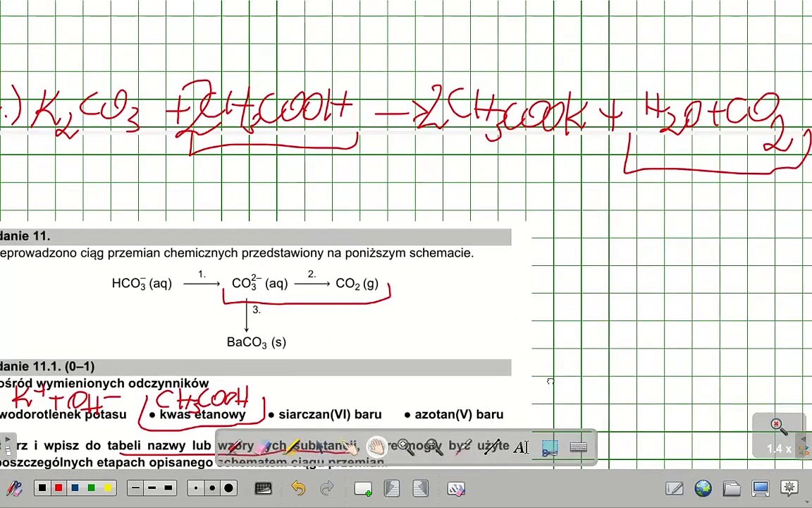This screenshot has width=812, height=508.
Task: Open the erase page menu
Action: point(456,488)
